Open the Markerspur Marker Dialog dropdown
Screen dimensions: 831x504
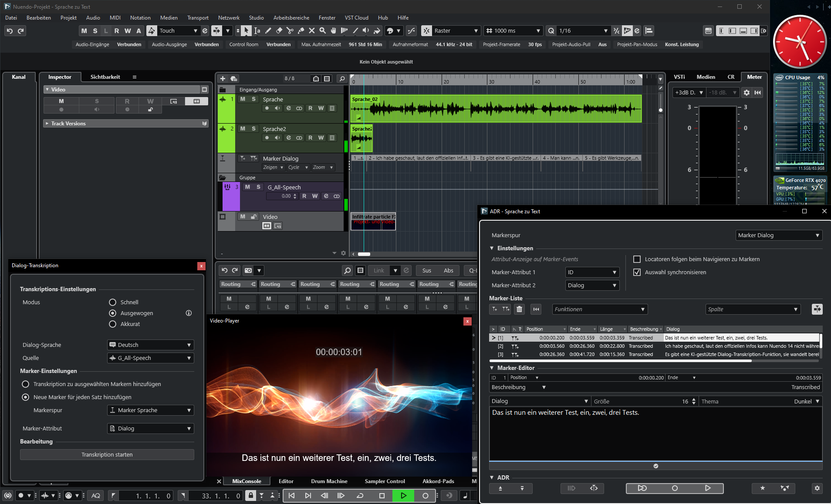click(x=778, y=235)
